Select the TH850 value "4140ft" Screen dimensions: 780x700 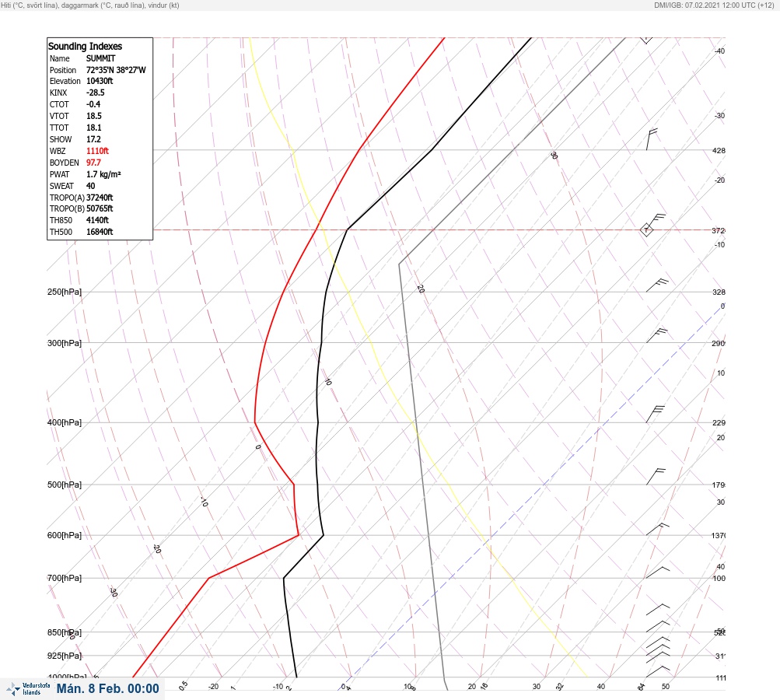pyautogui.click(x=97, y=220)
